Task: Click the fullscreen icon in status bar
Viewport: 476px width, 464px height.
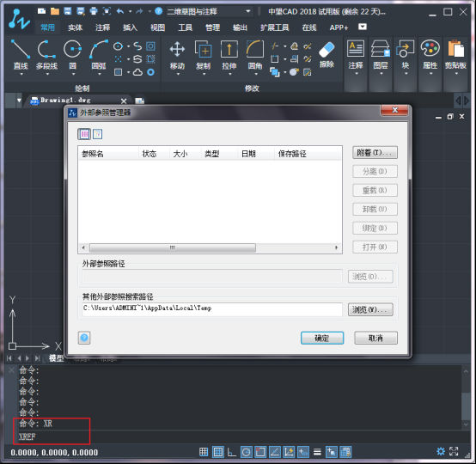Action: [454, 452]
